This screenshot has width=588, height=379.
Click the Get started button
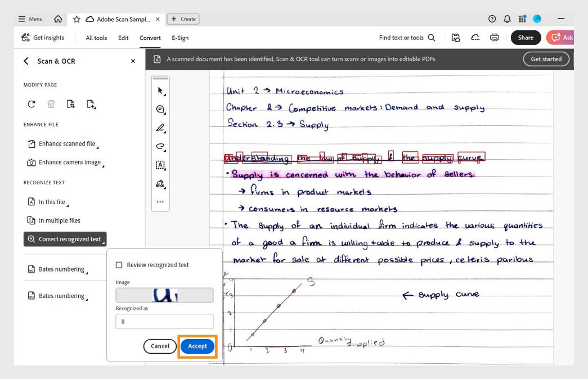point(545,58)
